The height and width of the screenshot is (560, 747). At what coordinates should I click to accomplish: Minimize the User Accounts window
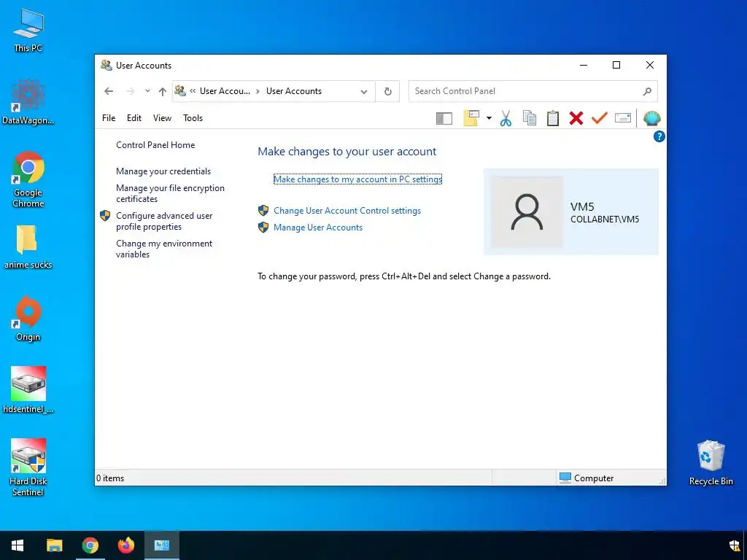click(x=584, y=65)
